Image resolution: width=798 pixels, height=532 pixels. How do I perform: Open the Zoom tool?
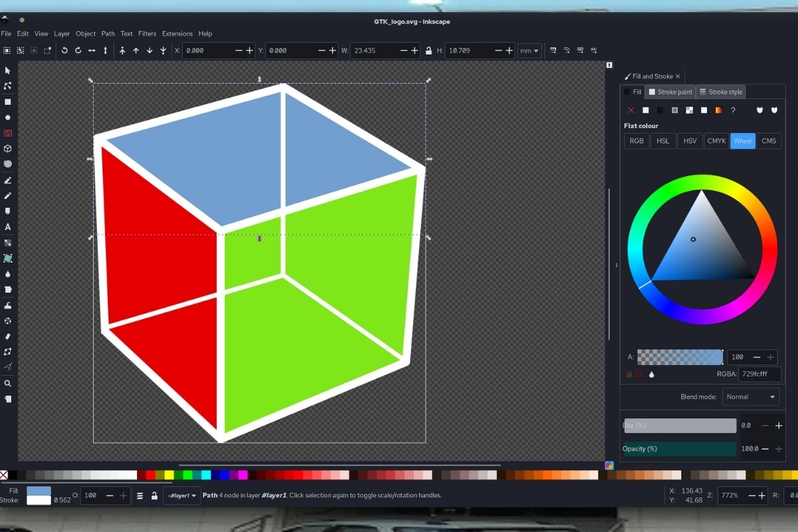(x=8, y=384)
